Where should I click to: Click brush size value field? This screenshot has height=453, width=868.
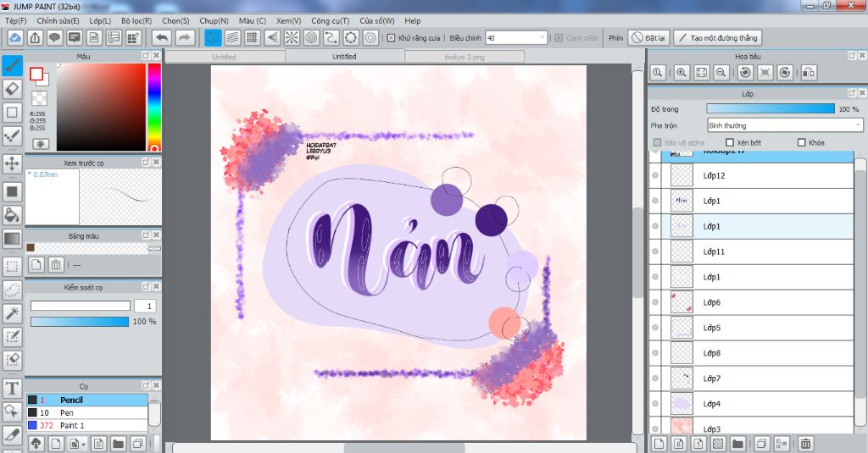pyautogui.click(x=146, y=306)
